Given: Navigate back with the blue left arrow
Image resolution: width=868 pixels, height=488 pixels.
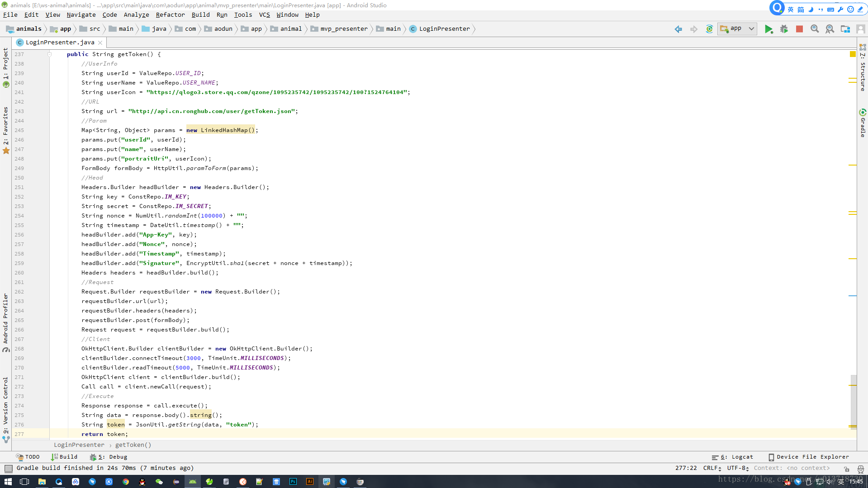Looking at the screenshot, I should pyautogui.click(x=678, y=29).
